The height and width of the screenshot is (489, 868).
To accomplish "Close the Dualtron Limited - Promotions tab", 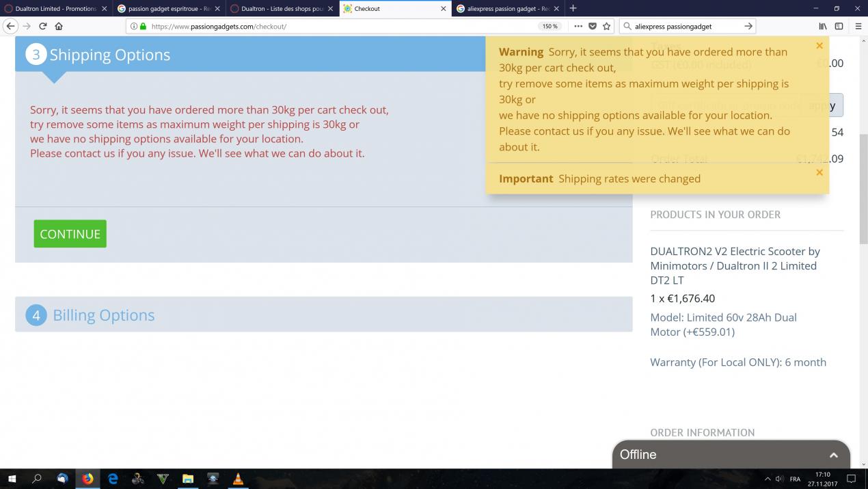I will coord(104,9).
